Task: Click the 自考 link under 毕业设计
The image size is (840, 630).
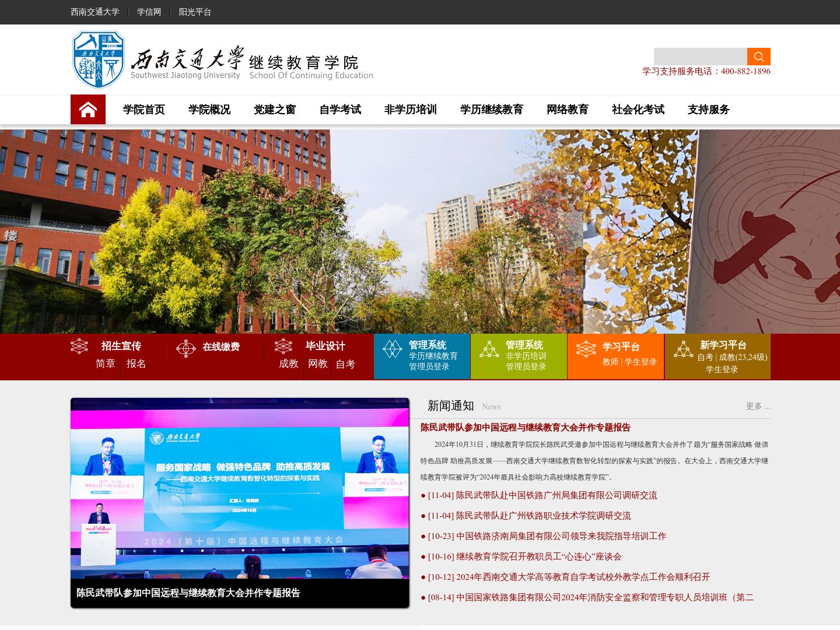Action: [345, 363]
